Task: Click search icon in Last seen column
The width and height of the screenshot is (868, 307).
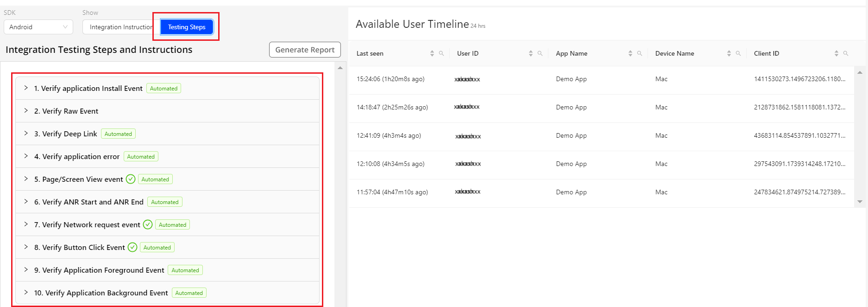Action: (x=441, y=53)
